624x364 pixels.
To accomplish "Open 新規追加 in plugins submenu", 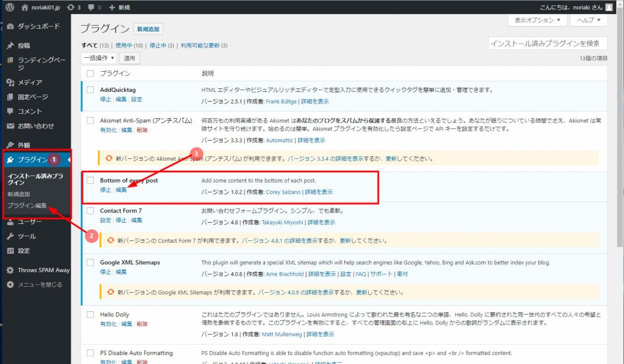I will (x=19, y=194).
